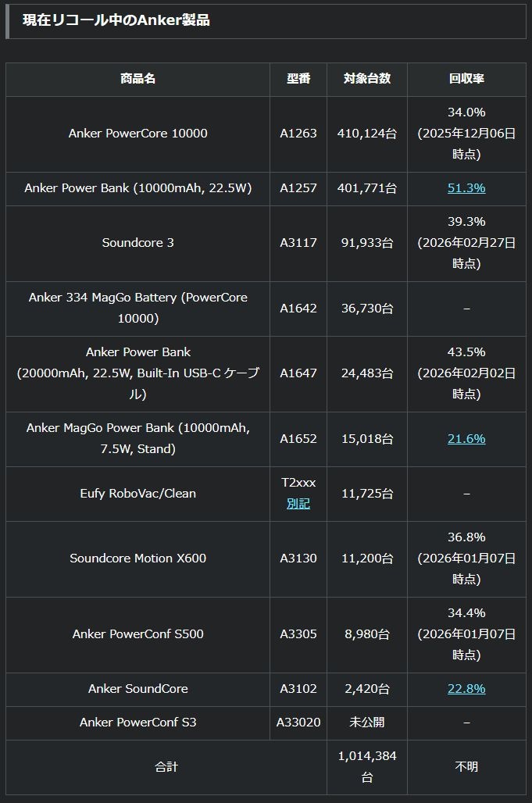Screen dimensions: 532x803
Task: Click the 現在リコール中のAnker製品 heading
Action: [116, 21]
